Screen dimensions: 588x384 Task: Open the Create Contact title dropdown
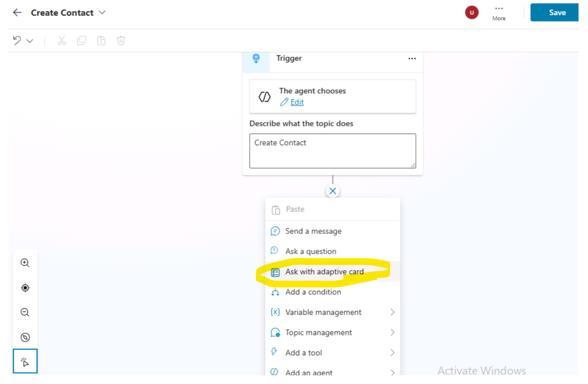[x=102, y=13]
